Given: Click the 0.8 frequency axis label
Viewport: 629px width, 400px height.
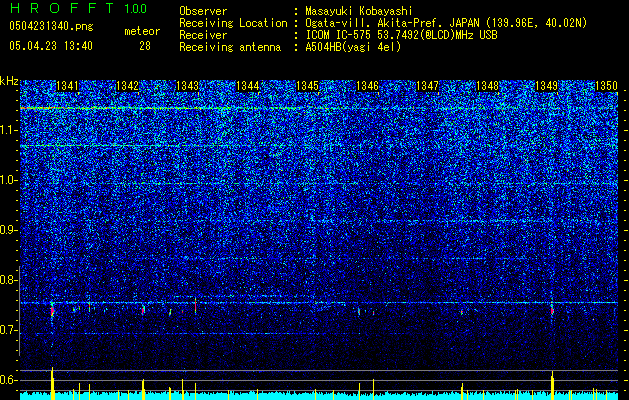Looking at the screenshot, I should pos(8,280).
